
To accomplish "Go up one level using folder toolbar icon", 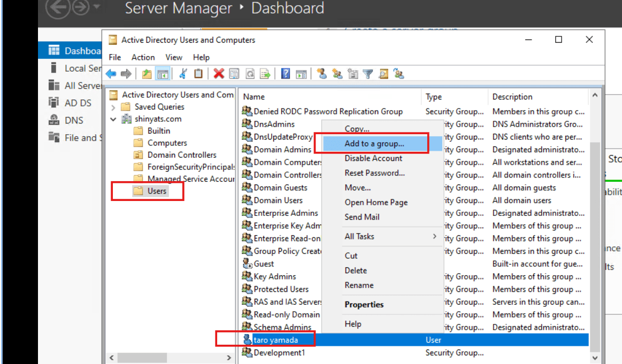I will pyautogui.click(x=147, y=74).
